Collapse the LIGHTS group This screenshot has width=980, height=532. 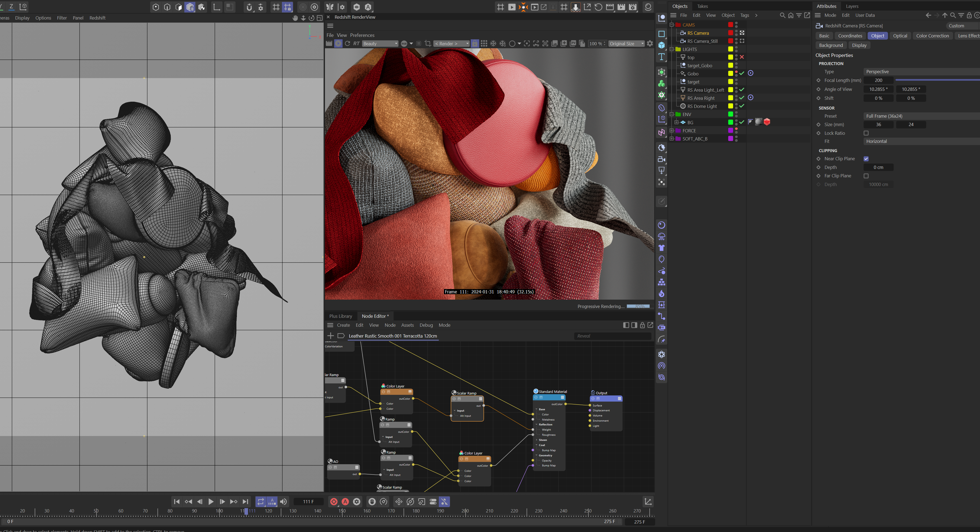(672, 49)
